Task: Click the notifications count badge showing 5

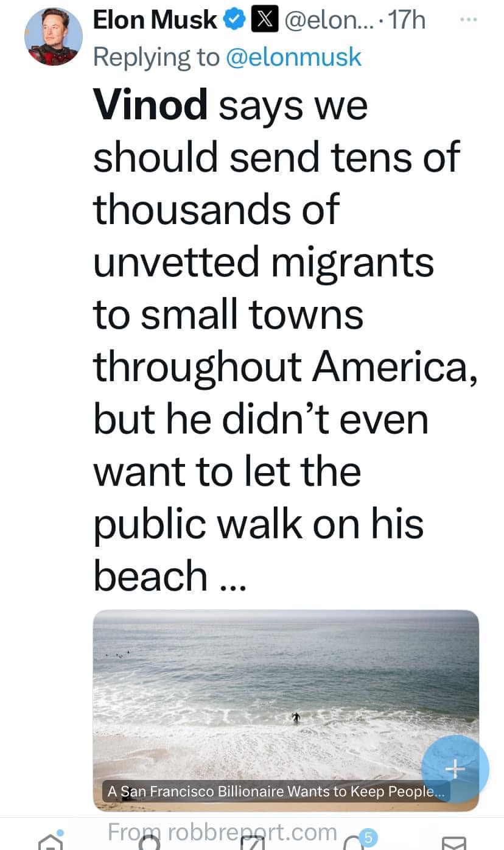Action: click(x=367, y=837)
